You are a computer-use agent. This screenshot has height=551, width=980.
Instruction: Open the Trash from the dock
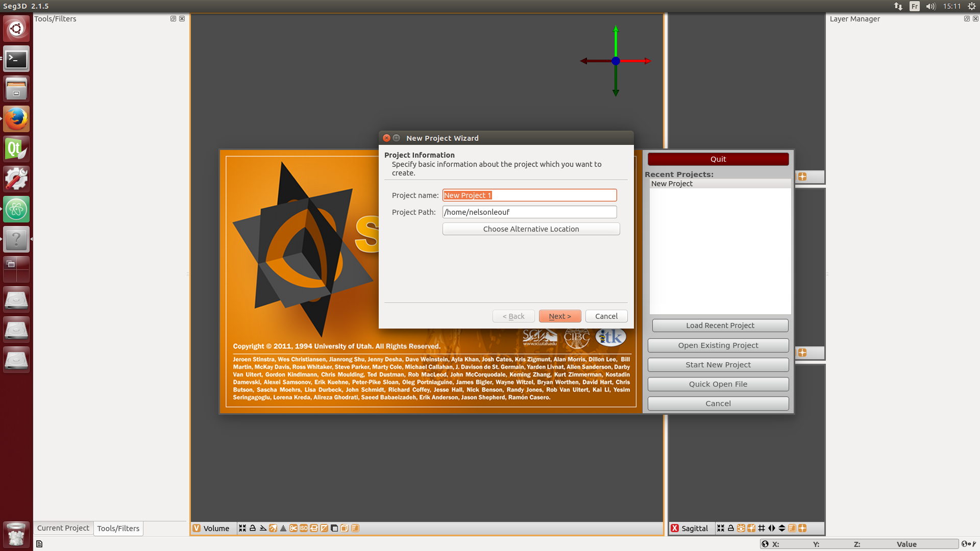16,534
